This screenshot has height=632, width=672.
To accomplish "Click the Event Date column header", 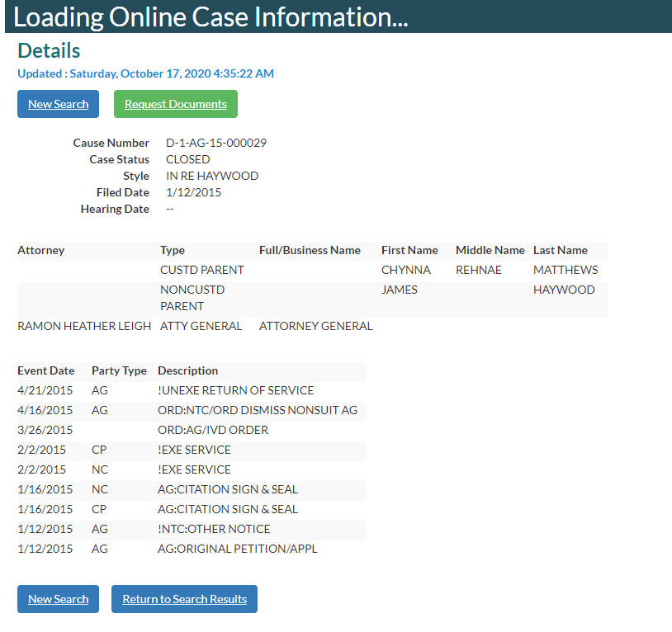I will [x=46, y=370].
